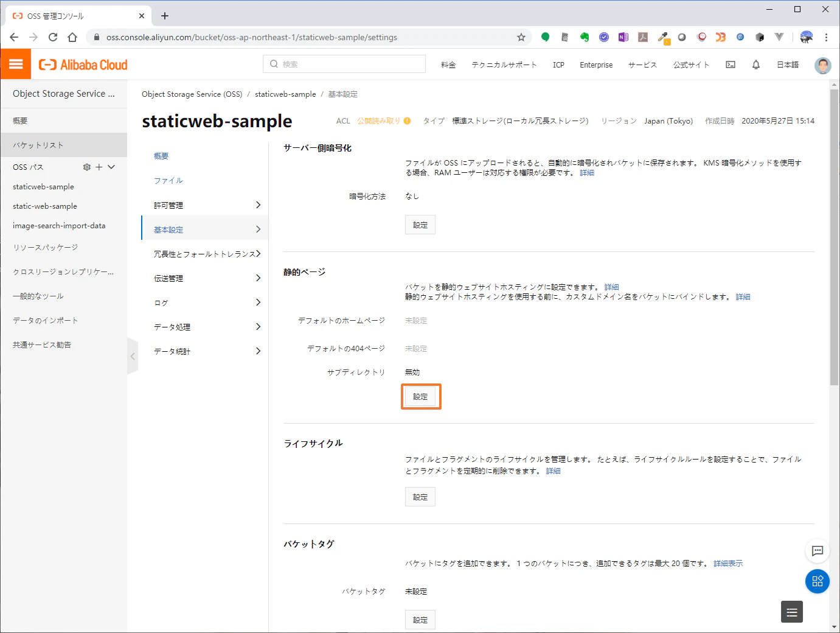Click 設定 under ライフサイクル

420,497
